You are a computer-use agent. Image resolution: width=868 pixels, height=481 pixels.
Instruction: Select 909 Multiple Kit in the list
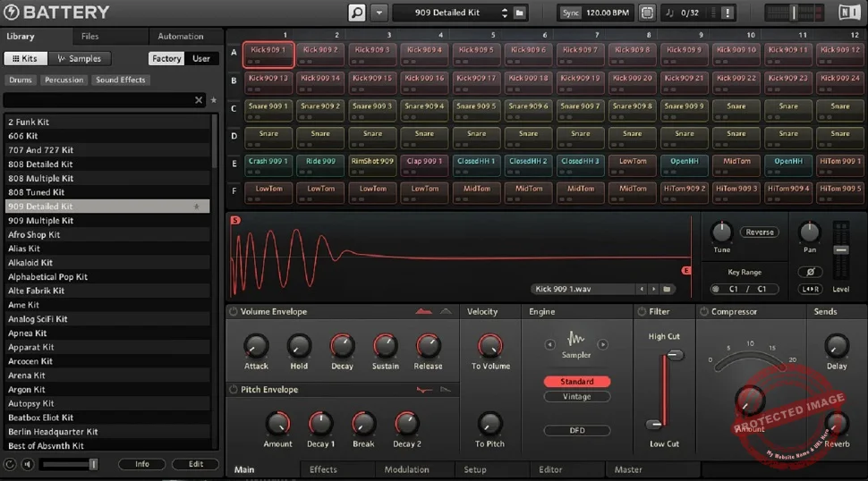[x=106, y=221]
